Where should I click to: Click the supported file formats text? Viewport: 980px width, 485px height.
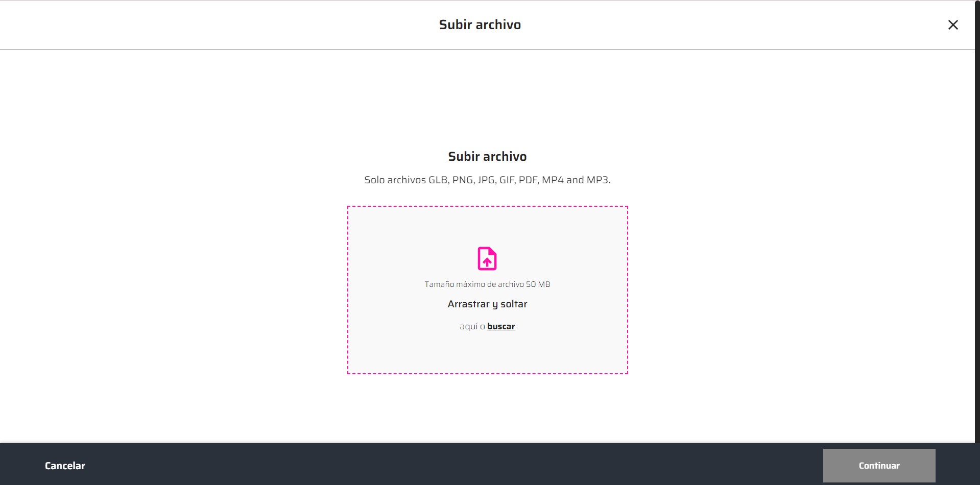[x=487, y=180]
